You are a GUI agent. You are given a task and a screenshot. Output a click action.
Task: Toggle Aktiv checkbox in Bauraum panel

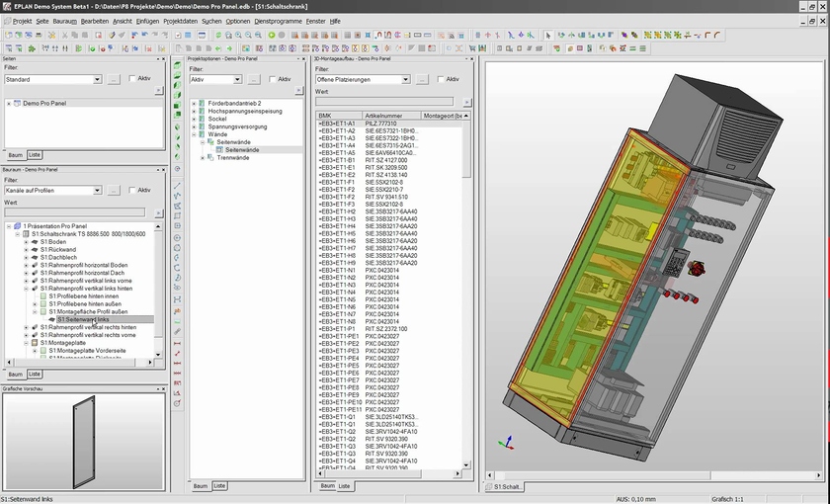click(x=131, y=191)
